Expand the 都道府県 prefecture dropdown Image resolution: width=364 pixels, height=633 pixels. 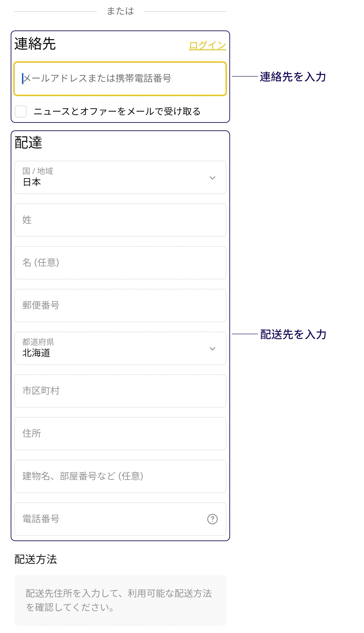point(120,348)
